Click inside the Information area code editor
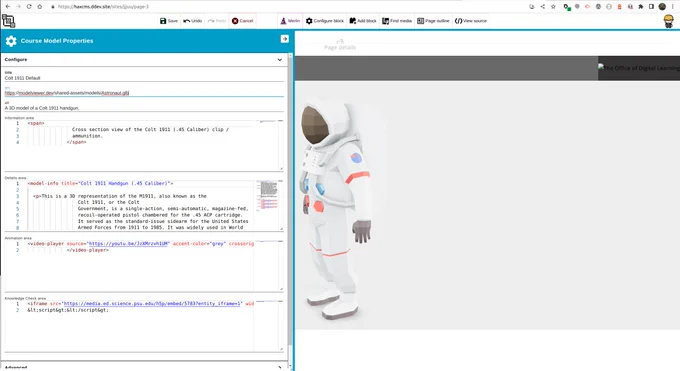Viewport: 680px width, 371px height. pos(143,145)
